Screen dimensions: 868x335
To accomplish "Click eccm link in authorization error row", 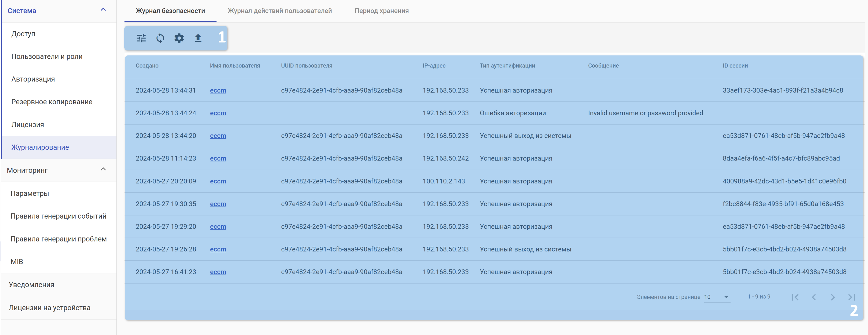I will point(218,113).
